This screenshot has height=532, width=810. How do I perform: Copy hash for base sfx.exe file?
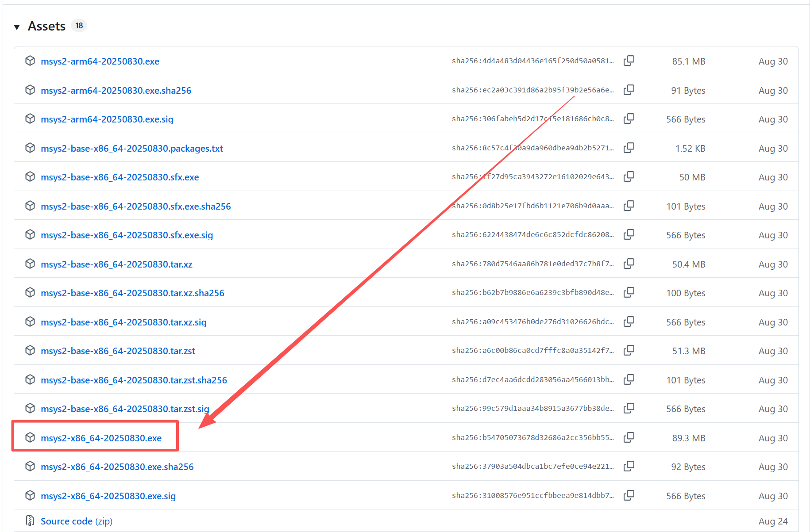pos(629,176)
